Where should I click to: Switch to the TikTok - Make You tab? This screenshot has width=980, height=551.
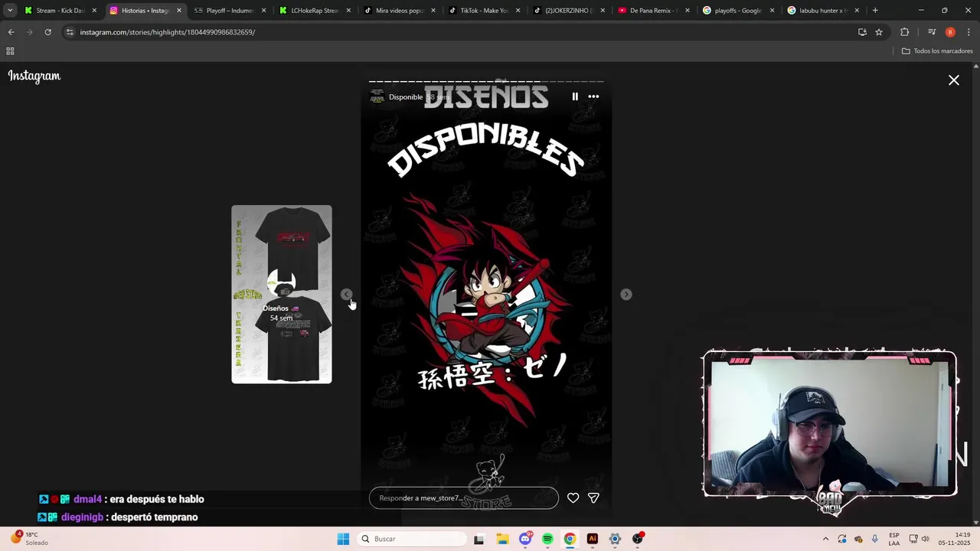pyautogui.click(x=484, y=11)
